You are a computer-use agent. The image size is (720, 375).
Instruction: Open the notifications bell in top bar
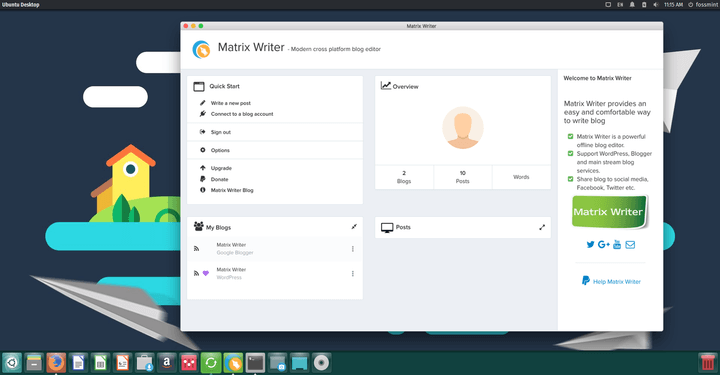pos(632,5)
